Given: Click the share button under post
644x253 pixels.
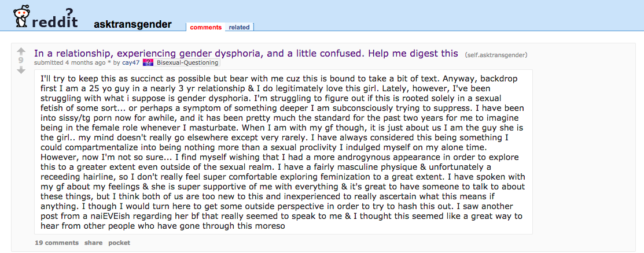Looking at the screenshot, I should 93,243.
